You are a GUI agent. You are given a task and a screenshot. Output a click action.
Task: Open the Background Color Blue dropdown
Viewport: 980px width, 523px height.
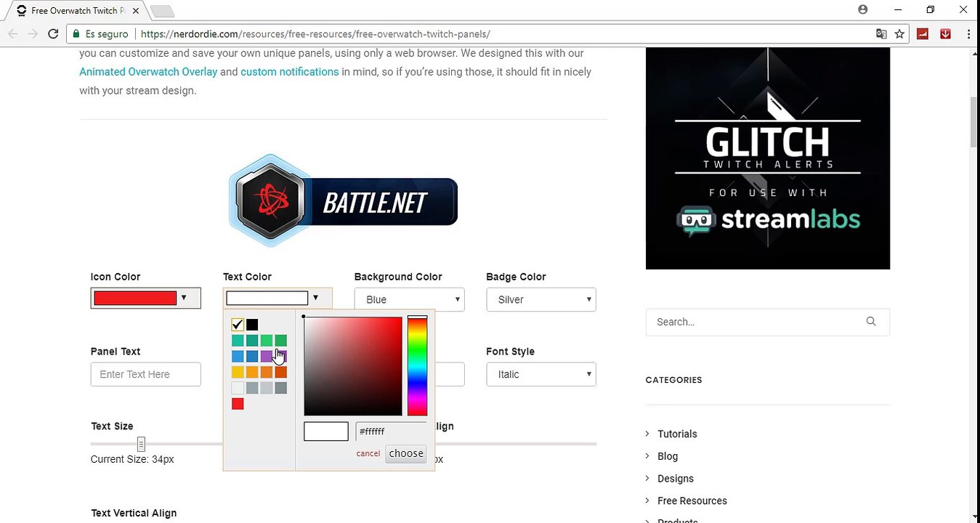click(410, 299)
